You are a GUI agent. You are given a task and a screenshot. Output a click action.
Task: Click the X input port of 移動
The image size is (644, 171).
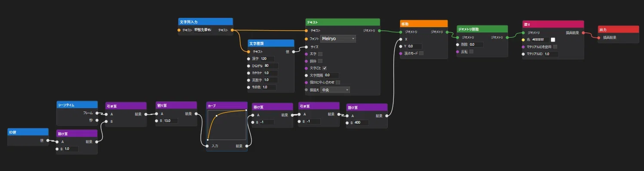[401, 39]
